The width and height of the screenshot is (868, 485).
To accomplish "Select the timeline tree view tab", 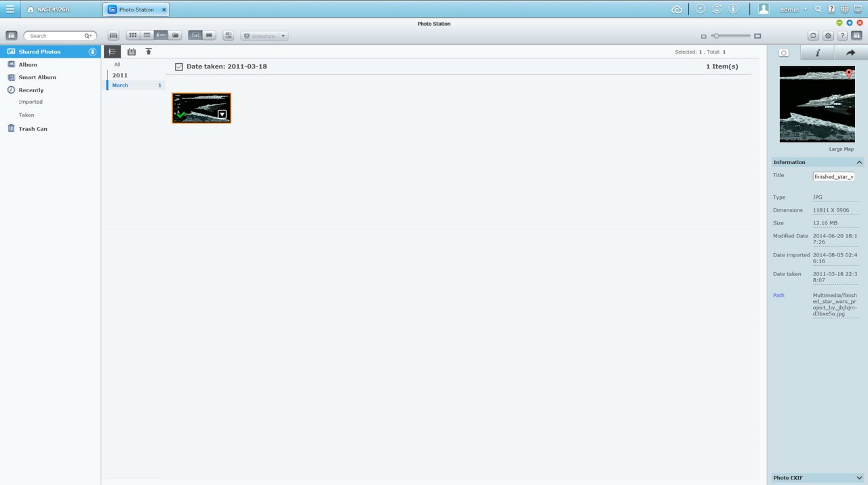I will coord(113,52).
